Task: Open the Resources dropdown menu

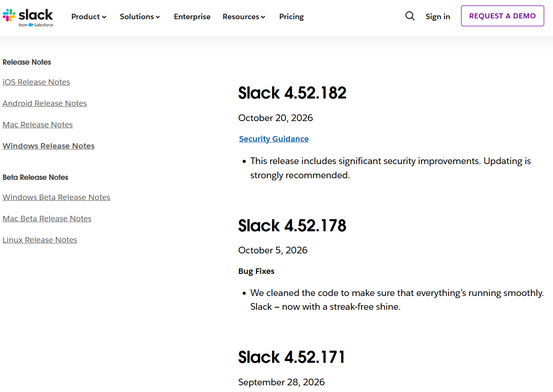Action: click(244, 17)
